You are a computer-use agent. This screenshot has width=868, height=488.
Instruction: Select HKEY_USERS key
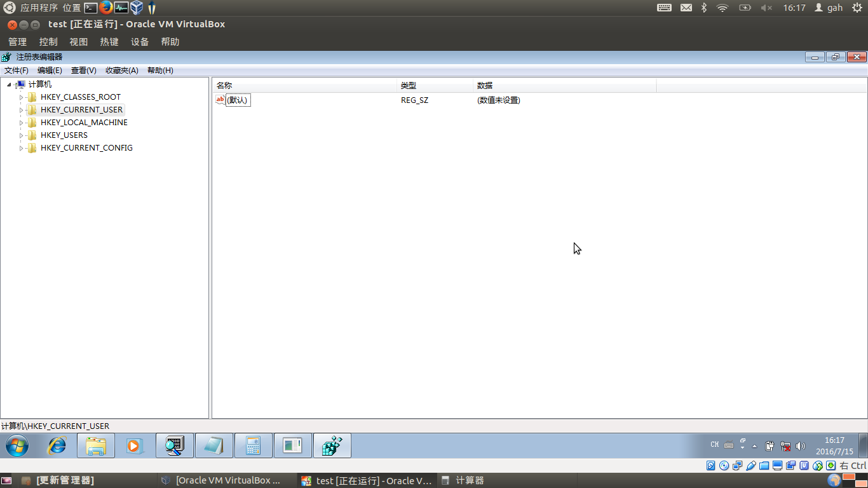64,135
